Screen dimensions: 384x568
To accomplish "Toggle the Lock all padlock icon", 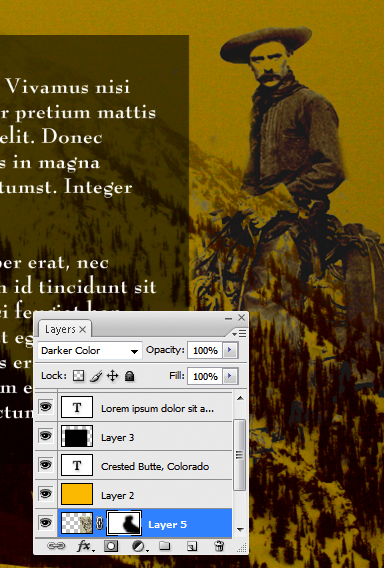I will click(129, 376).
